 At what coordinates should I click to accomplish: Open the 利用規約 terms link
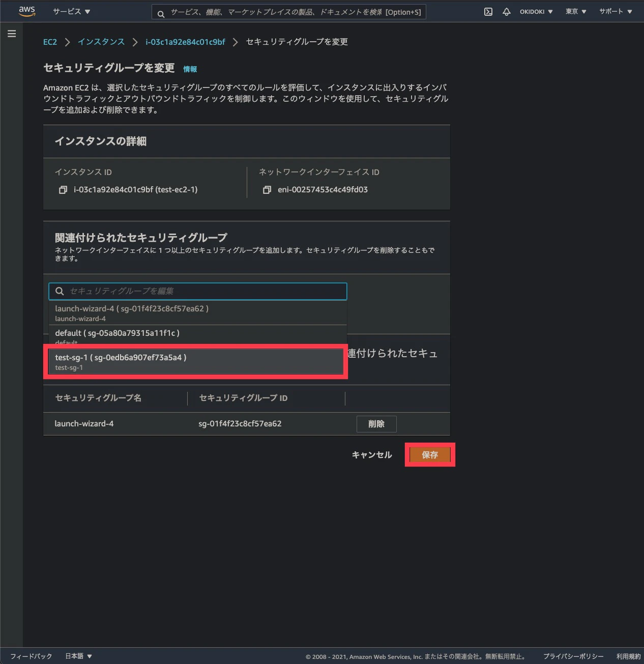(629, 656)
